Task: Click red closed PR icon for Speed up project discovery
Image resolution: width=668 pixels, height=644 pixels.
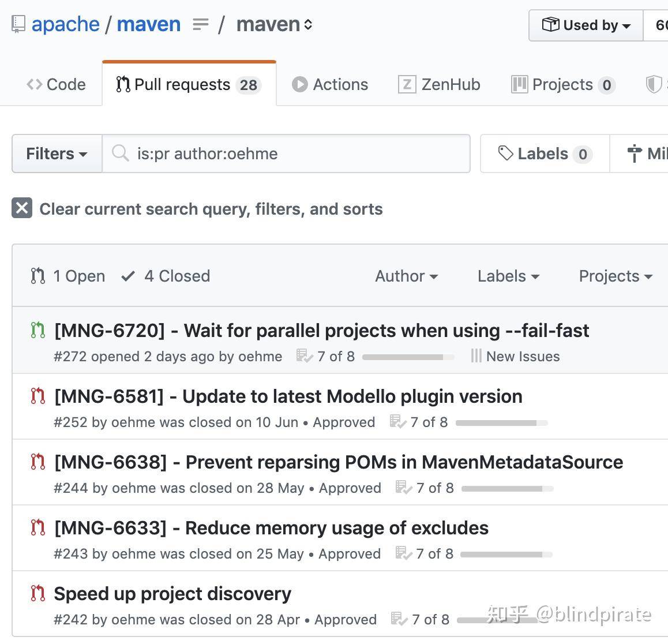Action: click(x=38, y=593)
